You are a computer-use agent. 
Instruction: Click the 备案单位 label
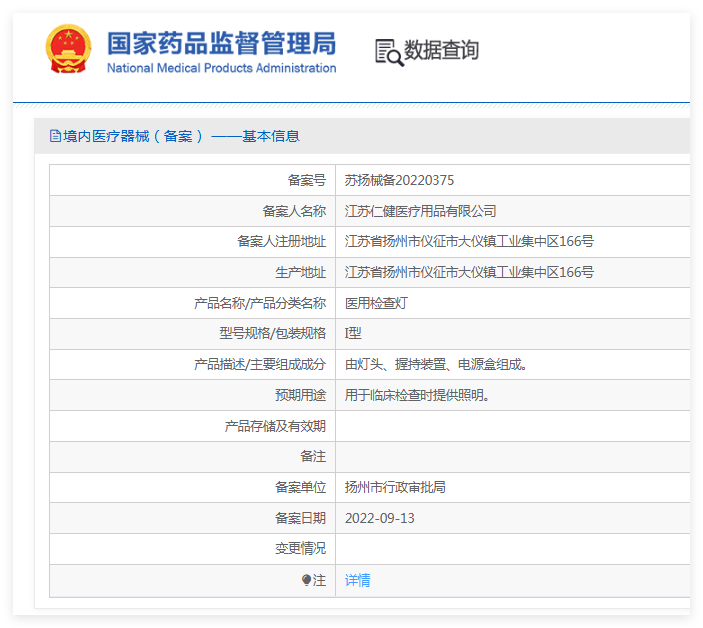pos(300,487)
